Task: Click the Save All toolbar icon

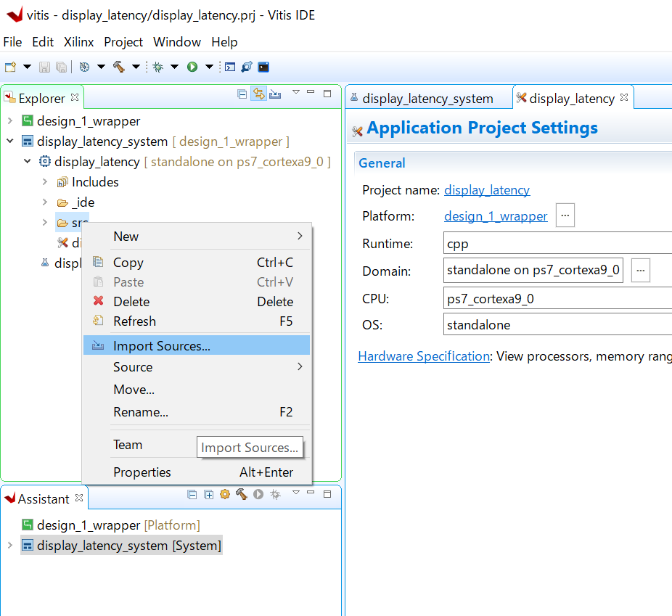Action: point(61,67)
